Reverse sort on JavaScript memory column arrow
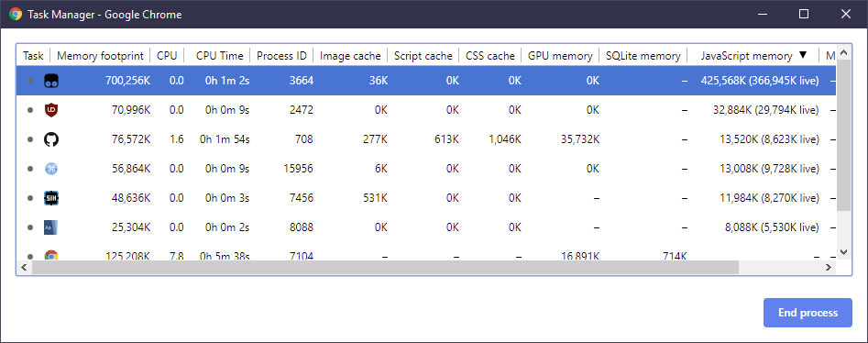This screenshot has height=343, width=868. click(803, 55)
